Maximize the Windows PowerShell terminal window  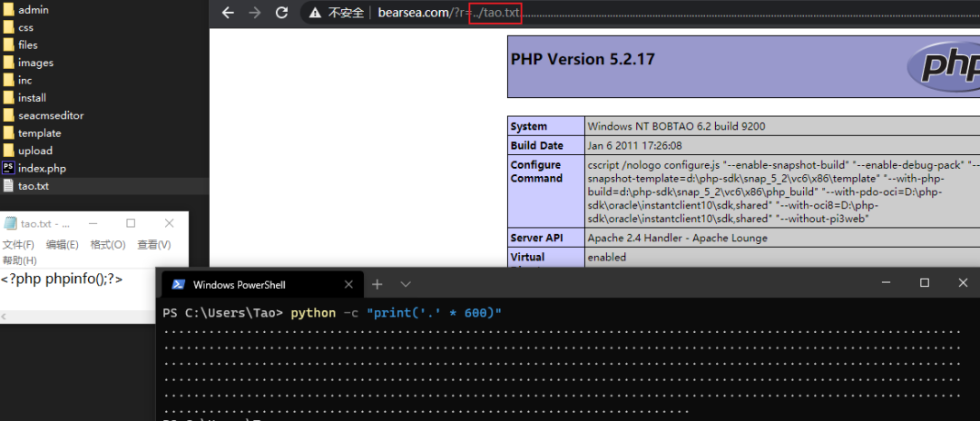[925, 283]
